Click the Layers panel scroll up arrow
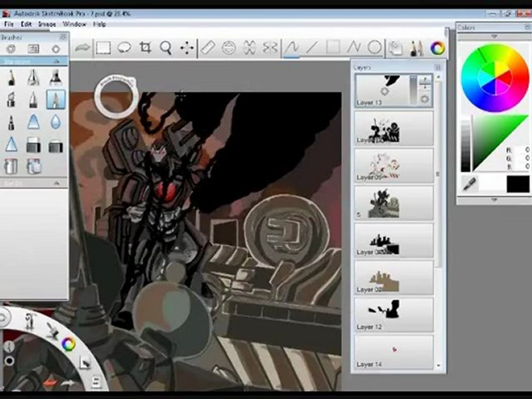The width and height of the screenshot is (532, 399). click(438, 78)
